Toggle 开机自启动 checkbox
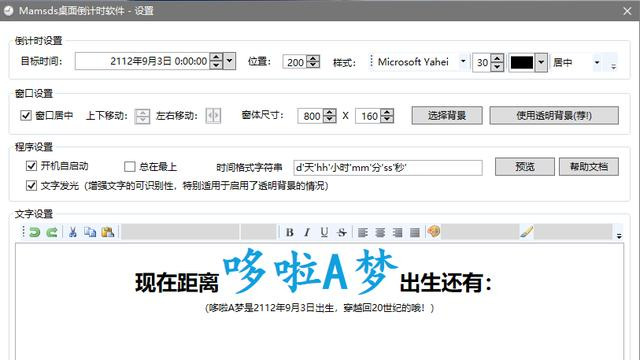Image resolution: width=640 pixels, height=360 pixels. coord(31,166)
